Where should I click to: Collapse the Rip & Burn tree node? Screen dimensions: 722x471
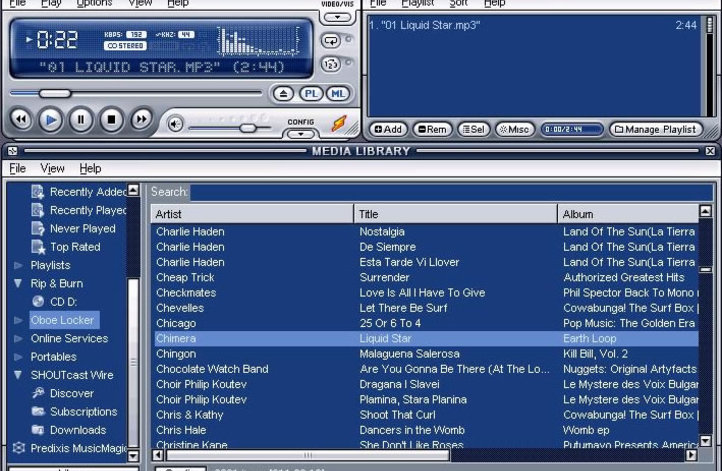pyautogui.click(x=18, y=284)
